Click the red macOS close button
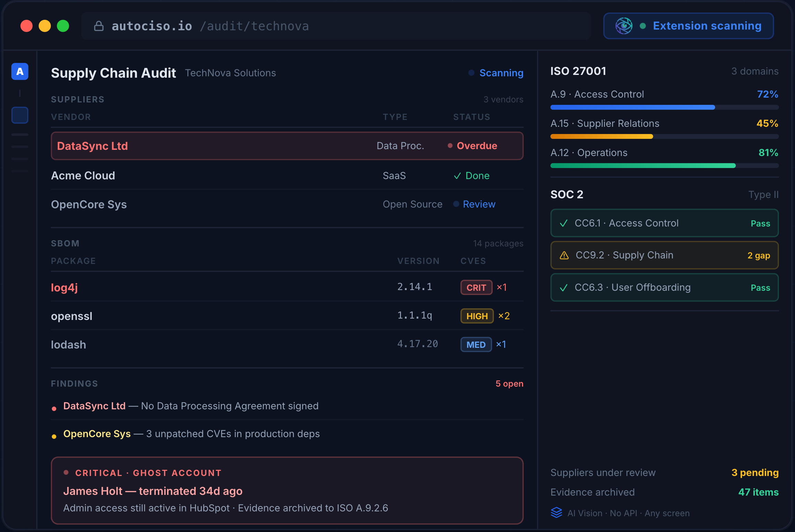The image size is (795, 532). tap(26, 26)
